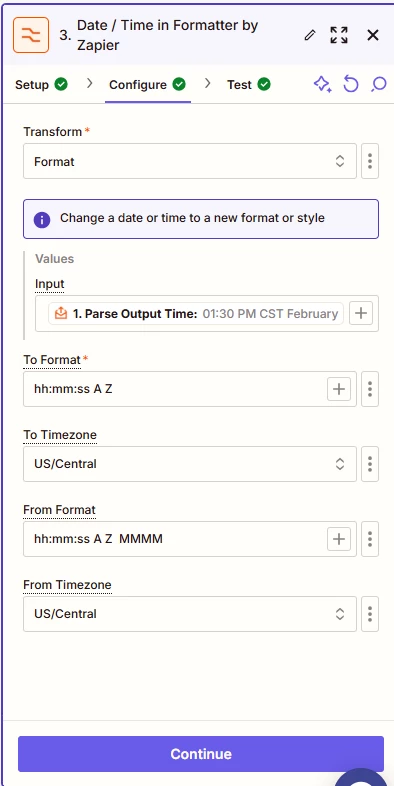Click the orange Formatter app icon
394x786 pixels.
pos(31,35)
